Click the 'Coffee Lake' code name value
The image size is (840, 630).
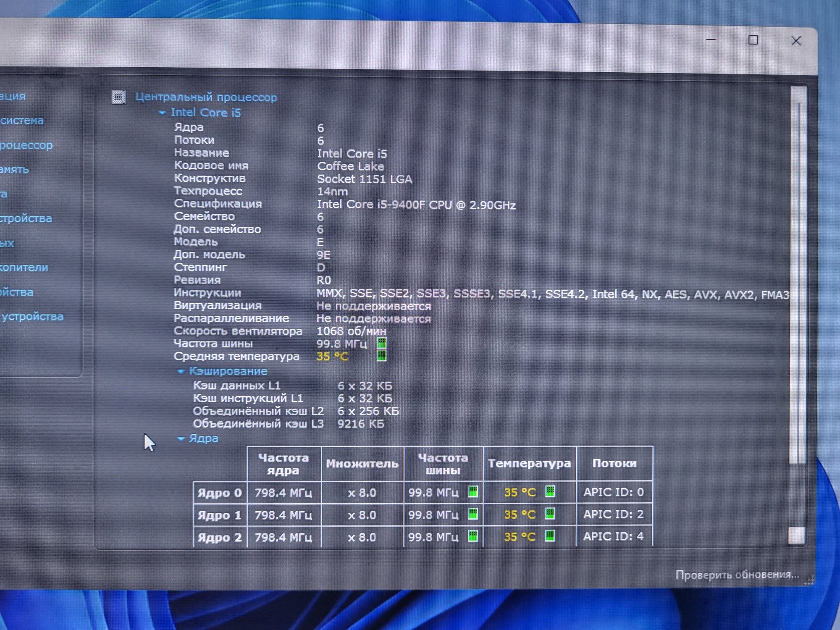click(350, 166)
